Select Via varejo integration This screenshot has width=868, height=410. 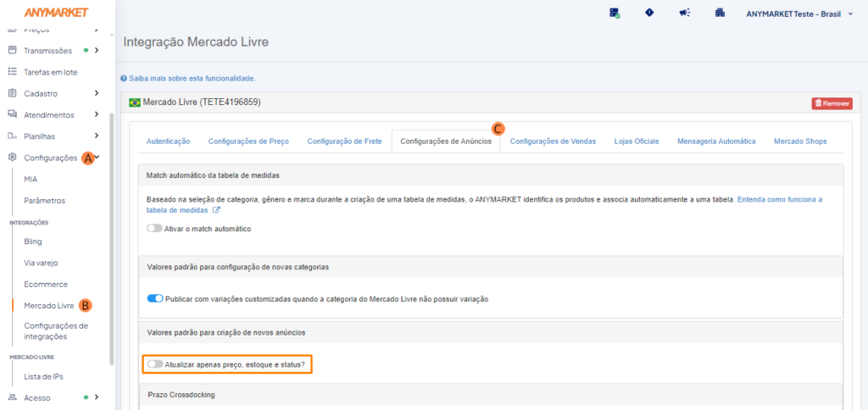41,263
